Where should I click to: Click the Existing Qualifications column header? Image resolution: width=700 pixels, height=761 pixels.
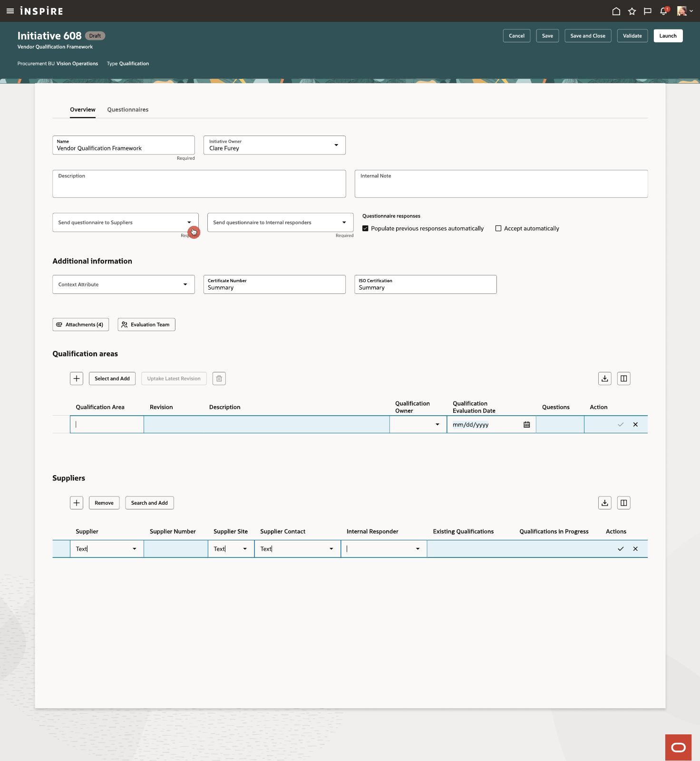click(x=463, y=531)
